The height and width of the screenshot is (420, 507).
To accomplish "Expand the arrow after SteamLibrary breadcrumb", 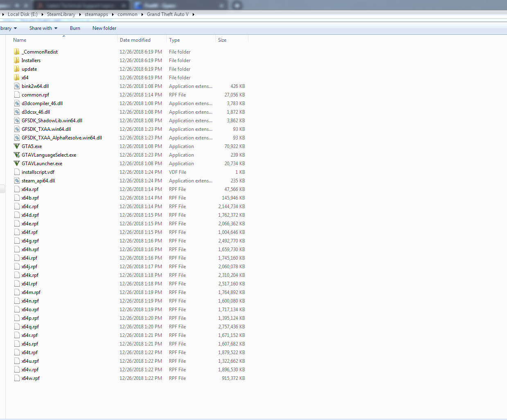I will pos(80,14).
